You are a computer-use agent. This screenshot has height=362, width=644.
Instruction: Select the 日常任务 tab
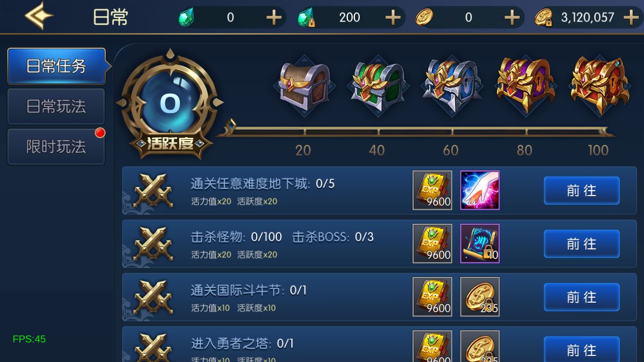pos(57,66)
